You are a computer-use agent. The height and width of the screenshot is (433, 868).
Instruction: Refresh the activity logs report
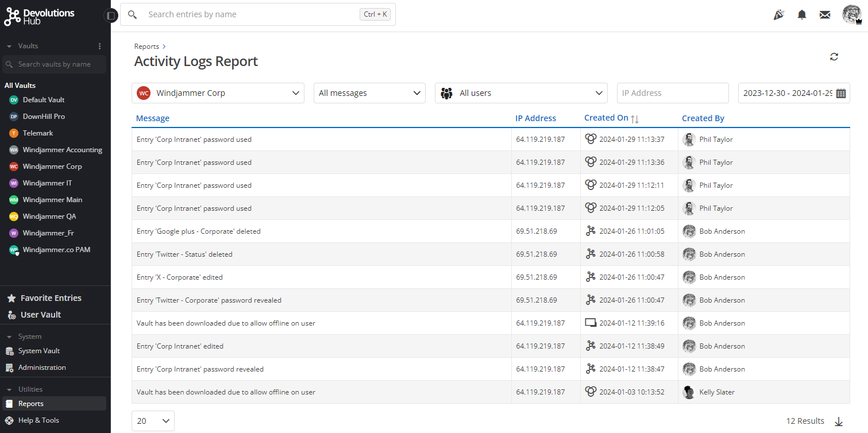click(x=834, y=56)
